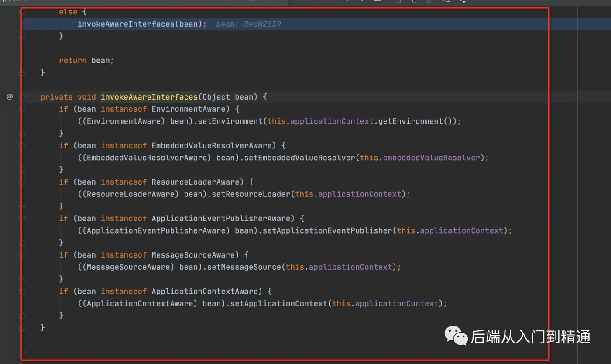This screenshot has width=611, height=364.
Task: Fold the ApplicationEventPublisherAware if-block in gutter
Action: (x=22, y=218)
